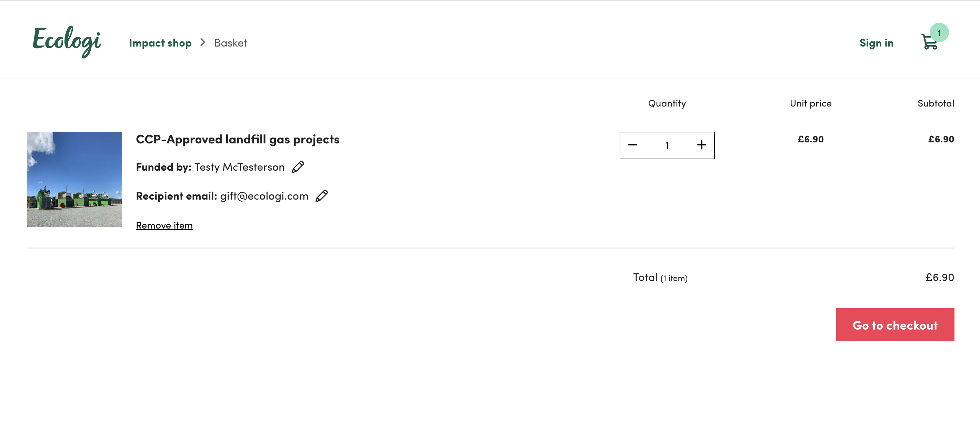Click the cart item count badge

(x=939, y=33)
